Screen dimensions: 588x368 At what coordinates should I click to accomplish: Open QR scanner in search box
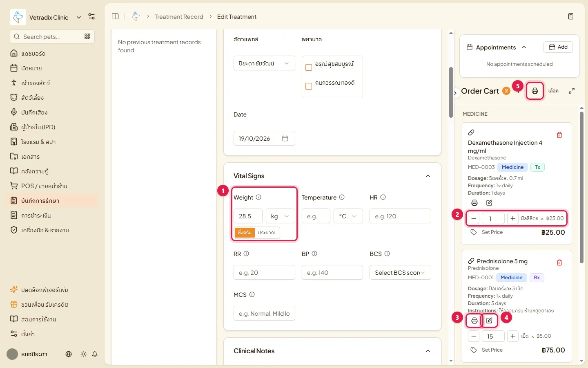pyautogui.click(x=87, y=36)
